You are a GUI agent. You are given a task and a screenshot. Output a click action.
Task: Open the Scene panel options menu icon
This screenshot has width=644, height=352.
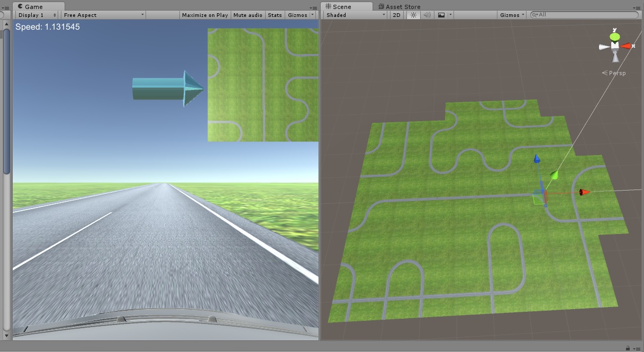[x=637, y=7]
